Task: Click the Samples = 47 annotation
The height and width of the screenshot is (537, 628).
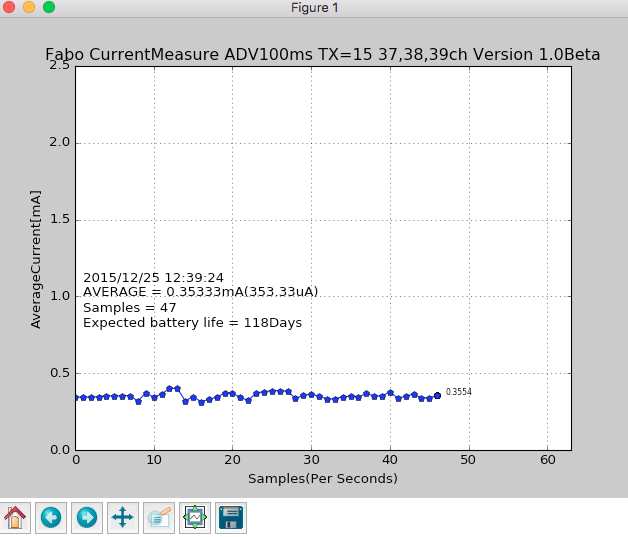Action: click(129, 307)
